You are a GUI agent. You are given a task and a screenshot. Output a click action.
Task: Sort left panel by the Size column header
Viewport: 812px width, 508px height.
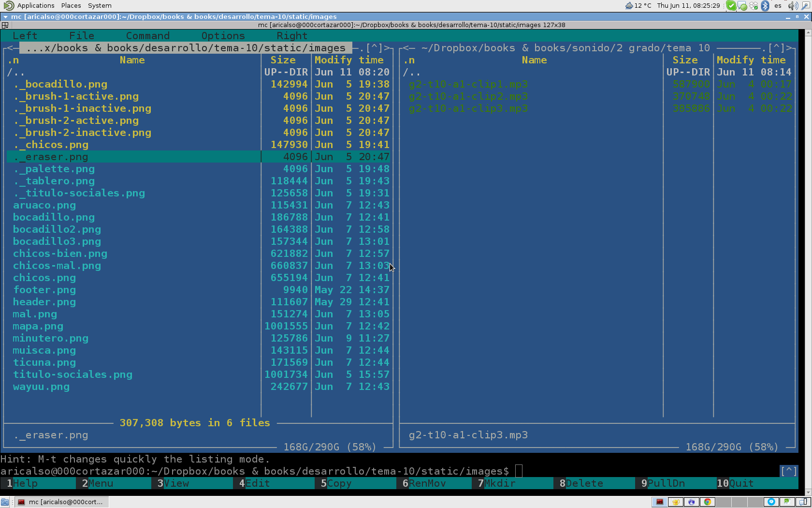283,60
